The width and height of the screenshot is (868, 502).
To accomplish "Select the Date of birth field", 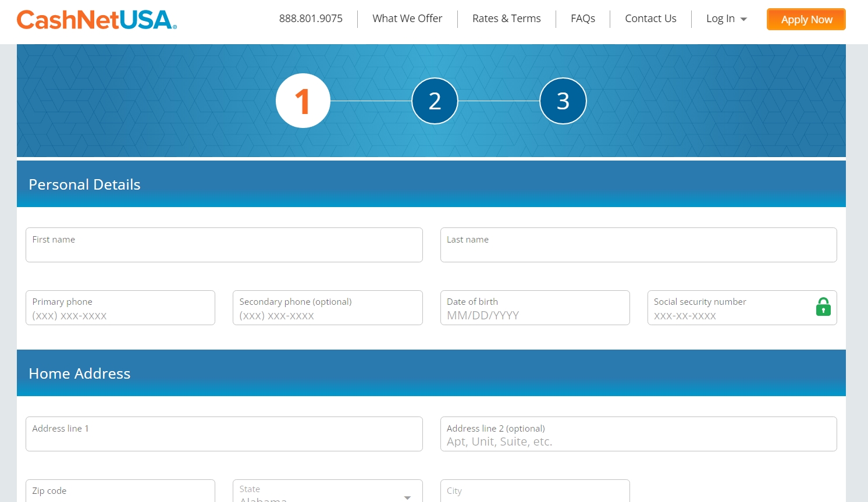I will point(535,308).
